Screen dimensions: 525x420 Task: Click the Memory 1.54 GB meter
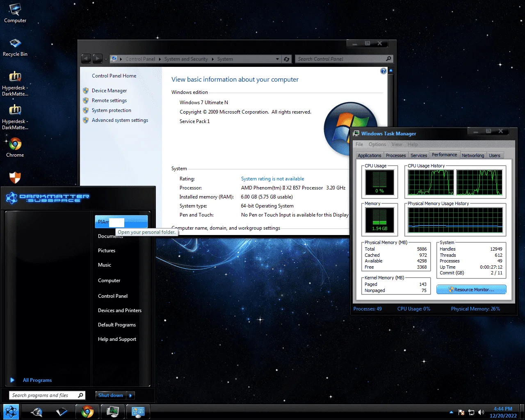[380, 220]
